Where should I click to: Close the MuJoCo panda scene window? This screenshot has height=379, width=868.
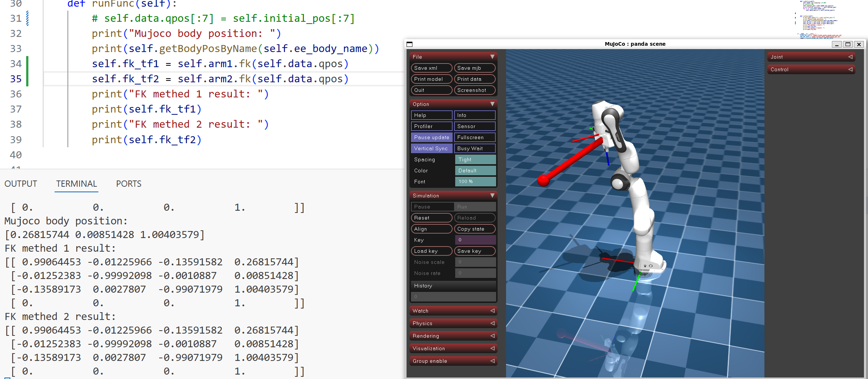click(x=859, y=44)
